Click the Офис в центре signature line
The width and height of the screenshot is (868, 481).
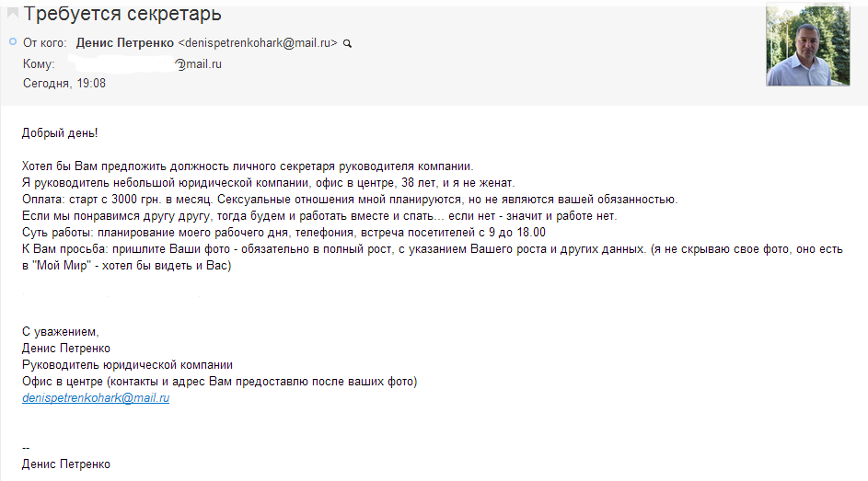[x=220, y=382]
